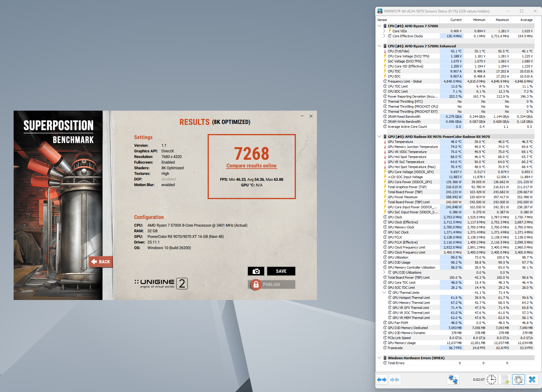The image size is (542, 392).
Task: Select the GPU D3D Memory Dedicated row
Action: [x=458, y=328]
